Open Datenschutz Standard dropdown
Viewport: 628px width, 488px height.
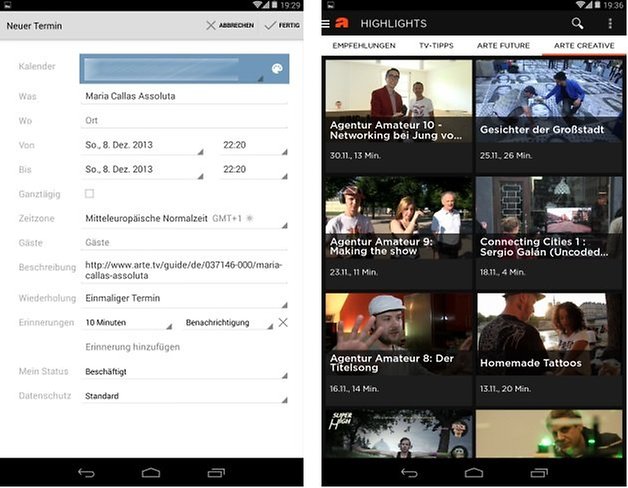pyautogui.click(x=184, y=396)
